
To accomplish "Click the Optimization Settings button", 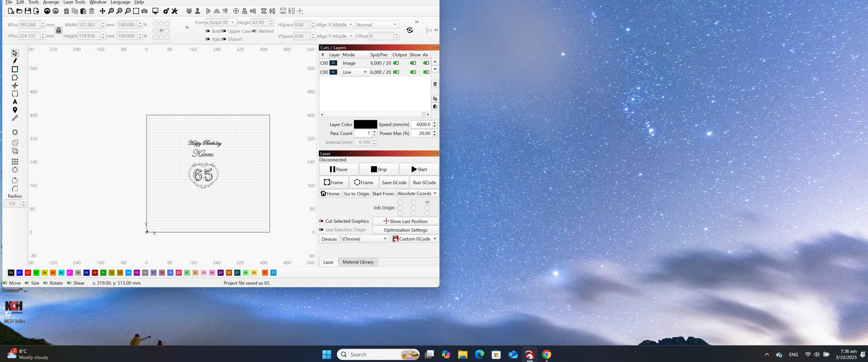I will tap(405, 230).
